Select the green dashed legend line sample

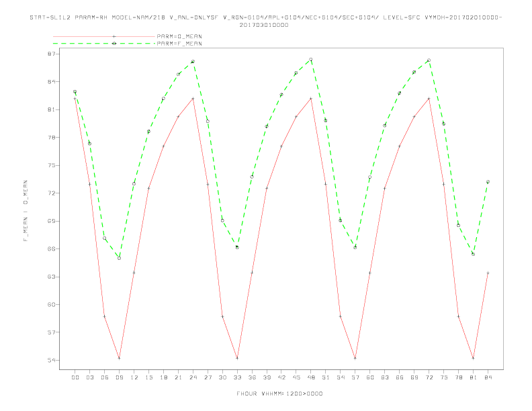point(104,44)
